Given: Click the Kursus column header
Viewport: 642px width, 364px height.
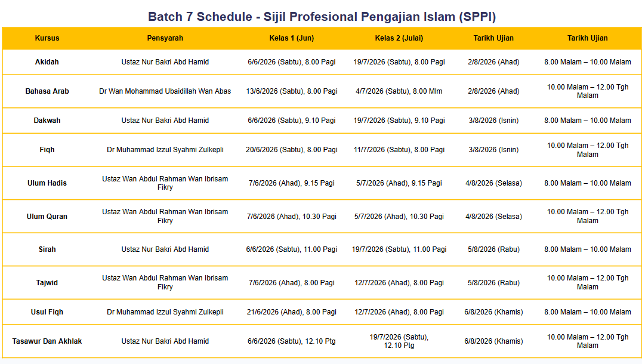Looking at the screenshot, I should point(47,38).
